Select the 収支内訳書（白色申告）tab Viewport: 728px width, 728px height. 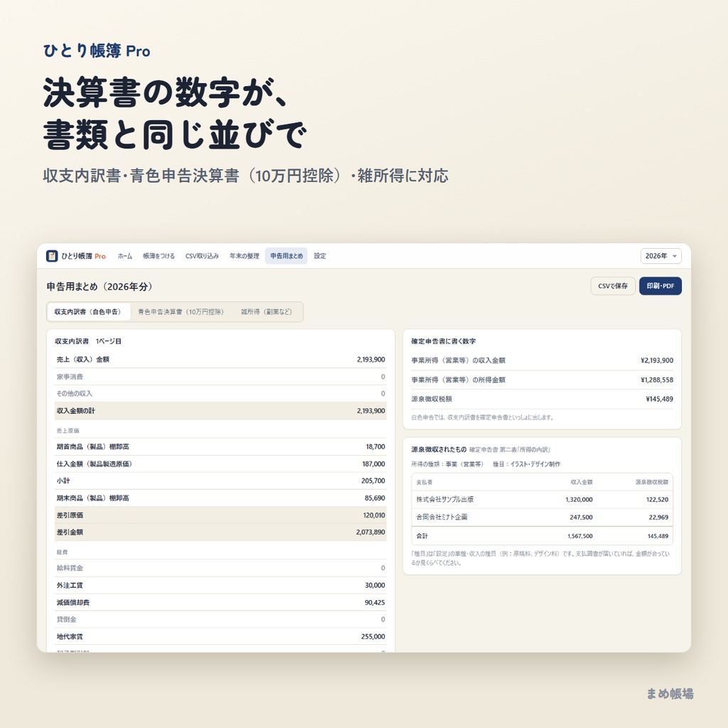(88, 311)
